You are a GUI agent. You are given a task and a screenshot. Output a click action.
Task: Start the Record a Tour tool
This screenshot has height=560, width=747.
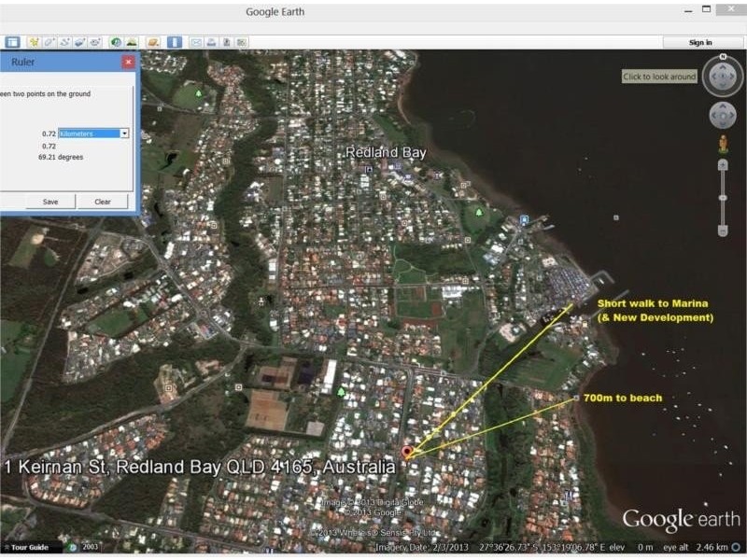[x=95, y=42]
